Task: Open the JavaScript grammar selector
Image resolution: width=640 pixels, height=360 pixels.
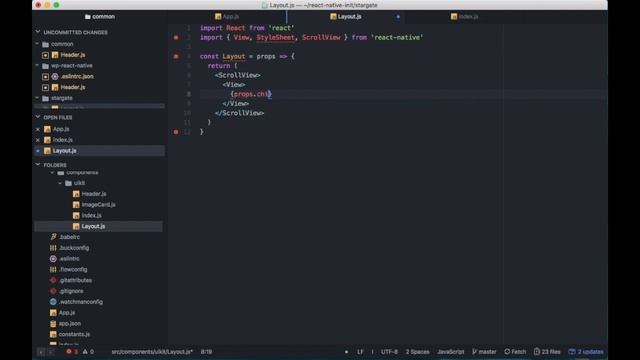Action: pos(451,351)
